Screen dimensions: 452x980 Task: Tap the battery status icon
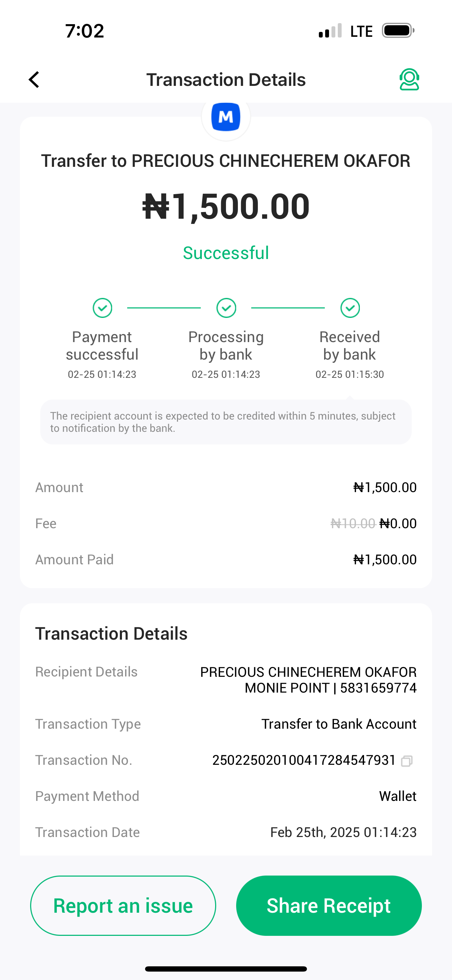(x=398, y=30)
